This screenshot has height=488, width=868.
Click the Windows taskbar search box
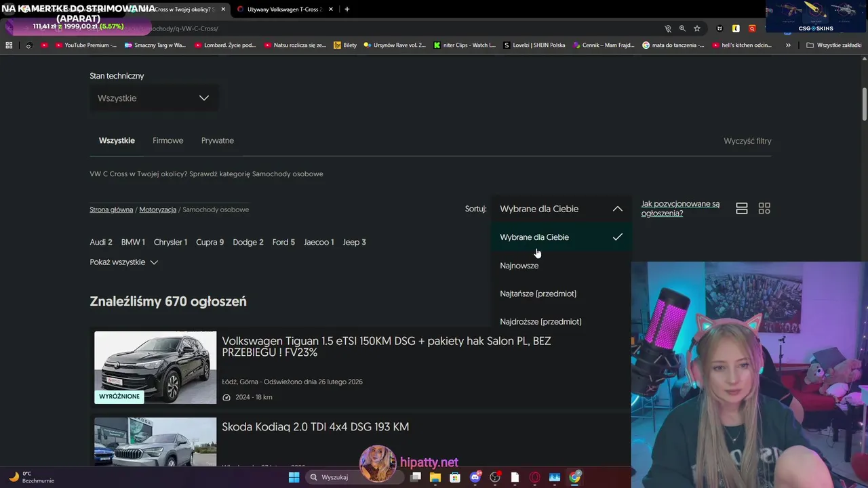click(x=353, y=477)
